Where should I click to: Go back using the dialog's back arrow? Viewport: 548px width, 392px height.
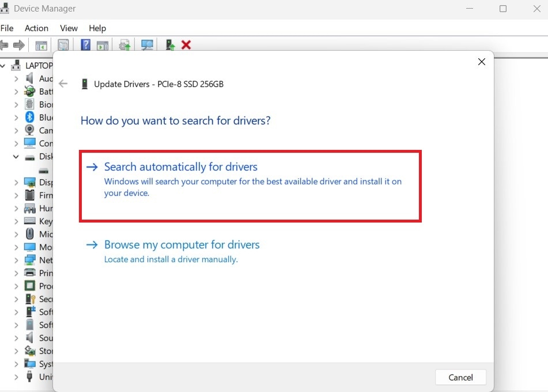pyautogui.click(x=63, y=84)
